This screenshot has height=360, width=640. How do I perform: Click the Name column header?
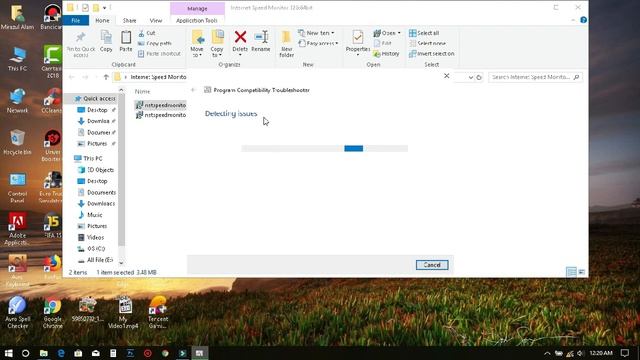click(x=142, y=91)
